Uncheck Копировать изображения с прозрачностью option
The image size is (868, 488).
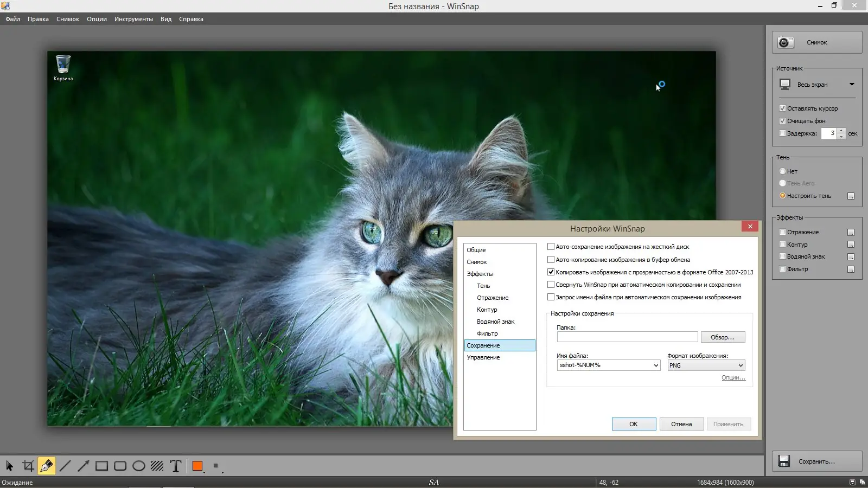click(551, 272)
